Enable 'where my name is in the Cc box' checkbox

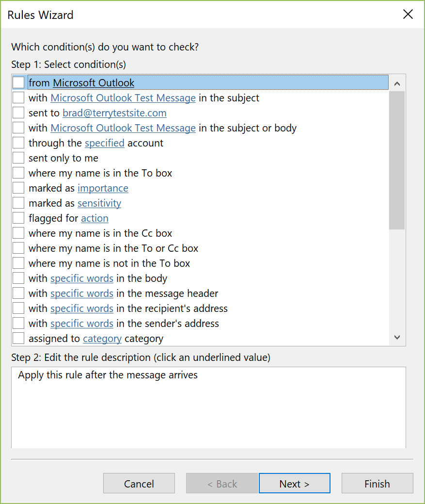(18, 233)
